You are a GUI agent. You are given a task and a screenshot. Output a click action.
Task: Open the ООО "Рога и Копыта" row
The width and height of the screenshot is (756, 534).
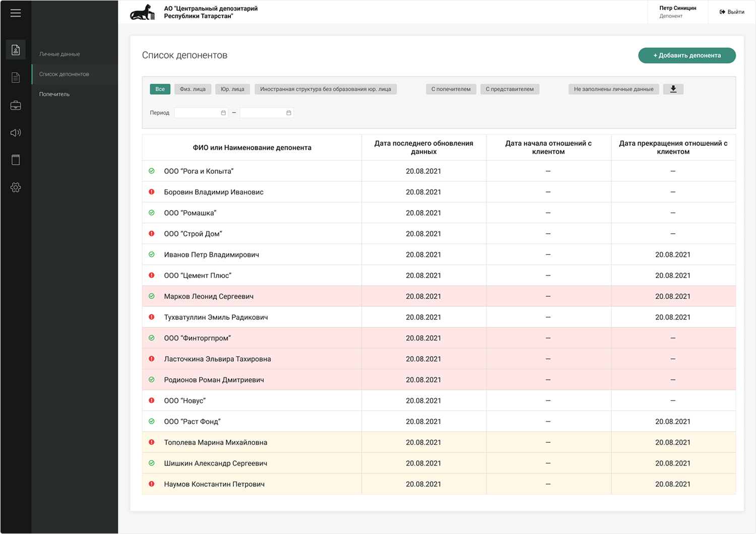tap(199, 171)
